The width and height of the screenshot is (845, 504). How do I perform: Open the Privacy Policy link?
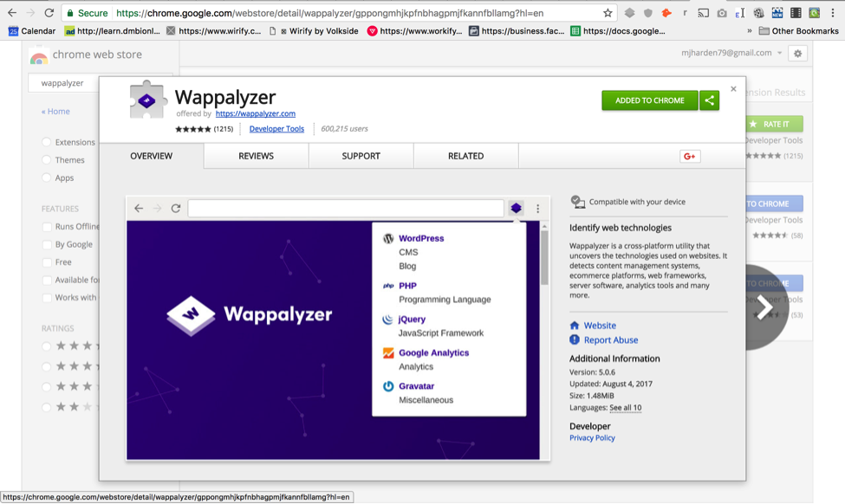click(592, 438)
